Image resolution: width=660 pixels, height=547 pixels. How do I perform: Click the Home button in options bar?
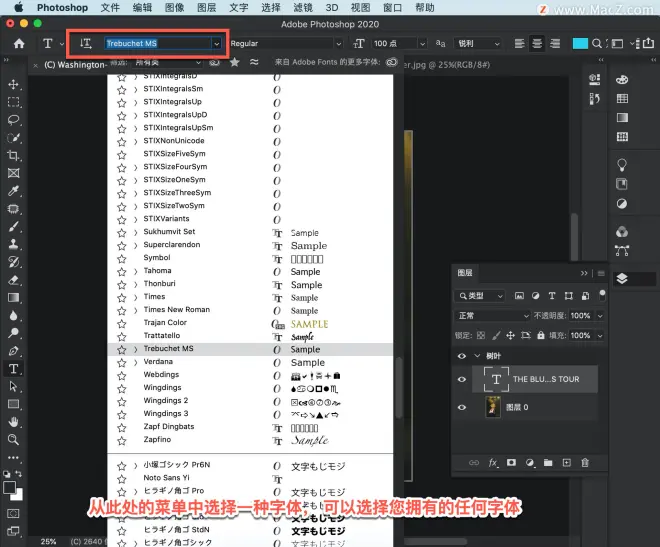pyautogui.click(x=19, y=43)
